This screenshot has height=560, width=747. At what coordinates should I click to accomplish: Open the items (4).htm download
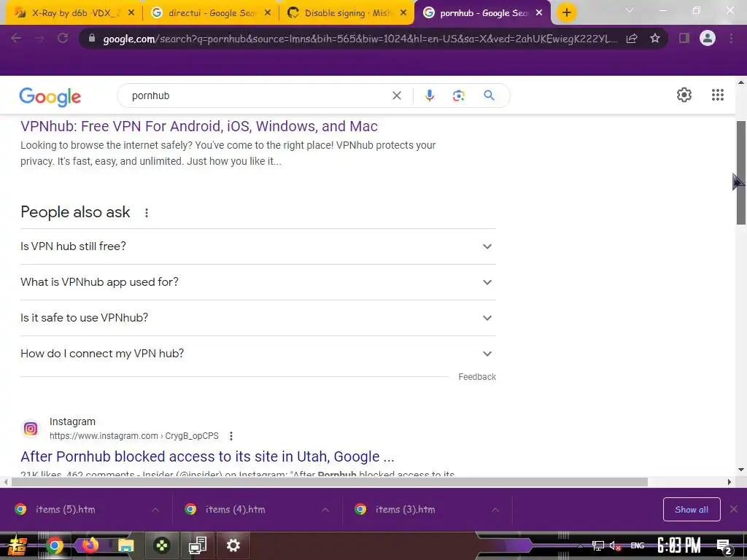pos(236,510)
